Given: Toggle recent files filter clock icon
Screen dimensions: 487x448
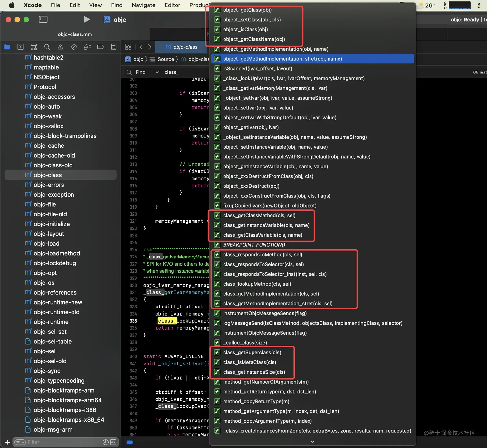Looking at the screenshot, I should coord(105,442).
